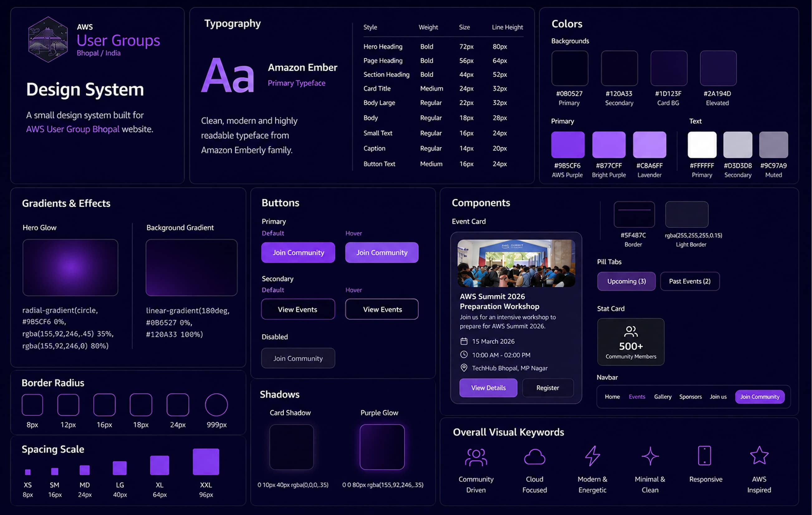Viewport: 812px width, 515px height.
Task: Click the clock icon beside 10:00 AM
Action: pyautogui.click(x=464, y=354)
